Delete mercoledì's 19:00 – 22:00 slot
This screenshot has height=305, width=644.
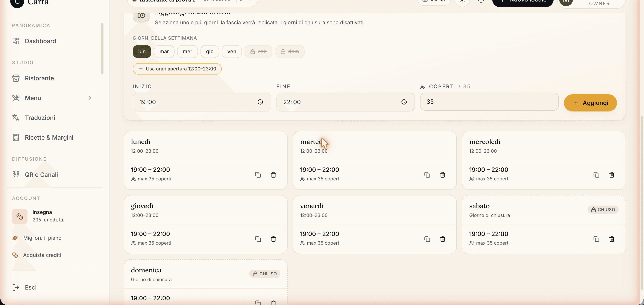click(x=612, y=175)
